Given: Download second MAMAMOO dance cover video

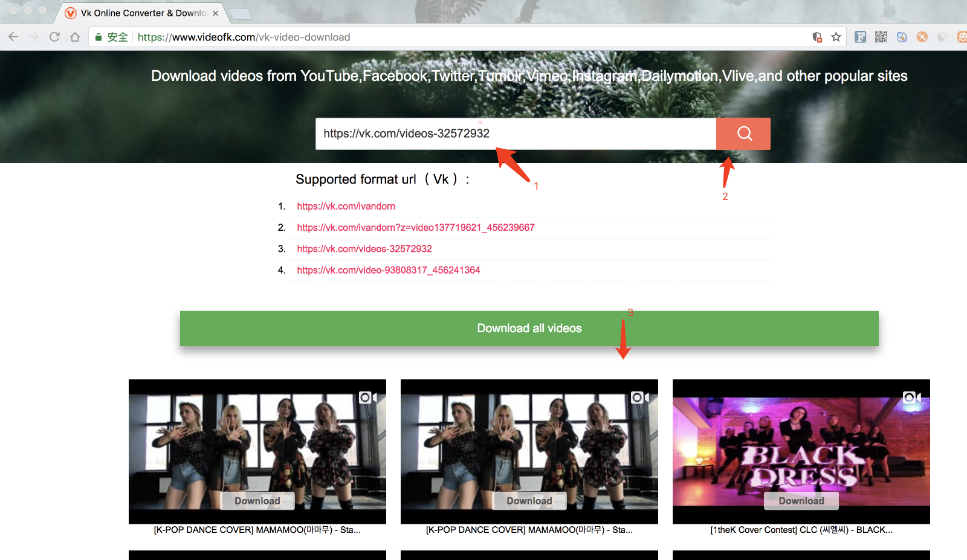Looking at the screenshot, I should pyautogui.click(x=529, y=501).
